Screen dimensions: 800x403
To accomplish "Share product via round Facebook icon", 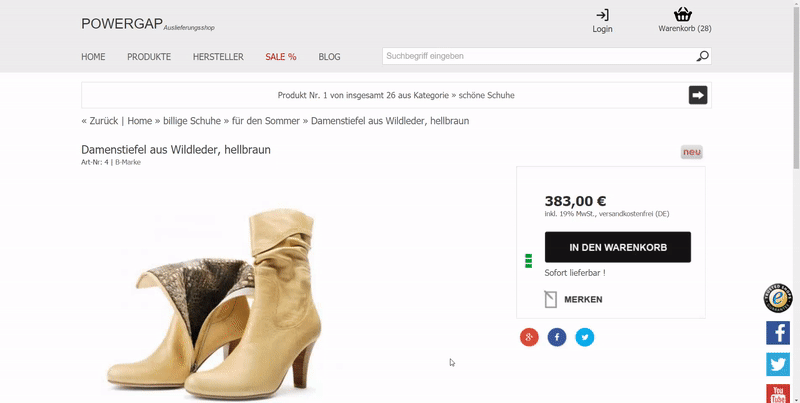I will tap(557, 337).
